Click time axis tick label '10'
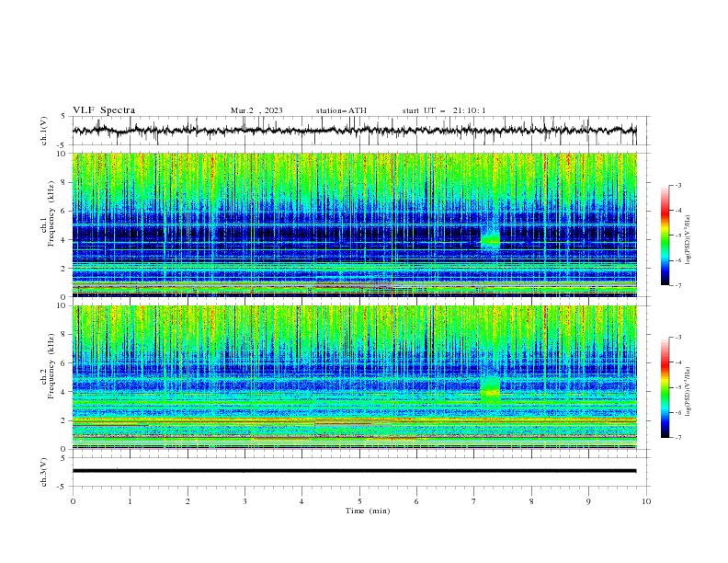This screenshot has width=728, height=563. (646, 501)
